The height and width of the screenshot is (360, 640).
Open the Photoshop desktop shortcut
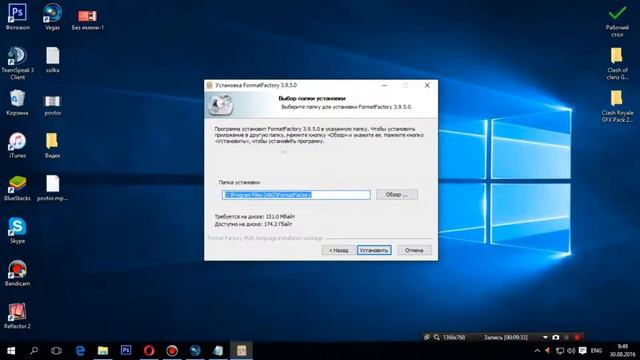point(17,17)
